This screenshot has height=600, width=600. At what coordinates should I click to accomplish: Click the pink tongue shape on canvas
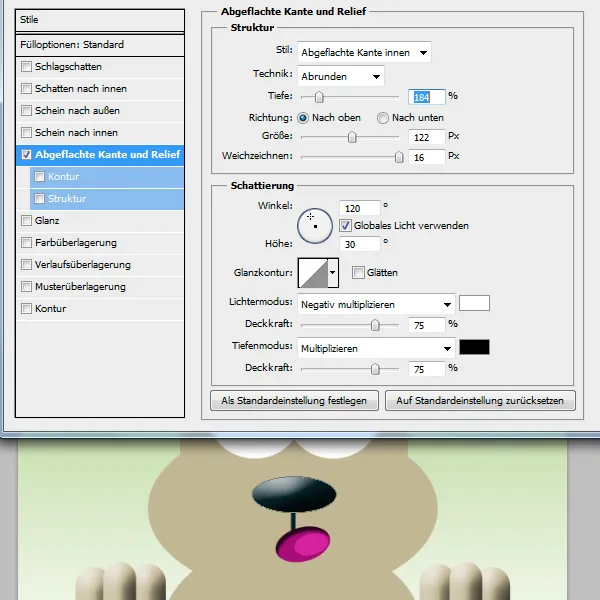pyautogui.click(x=303, y=543)
